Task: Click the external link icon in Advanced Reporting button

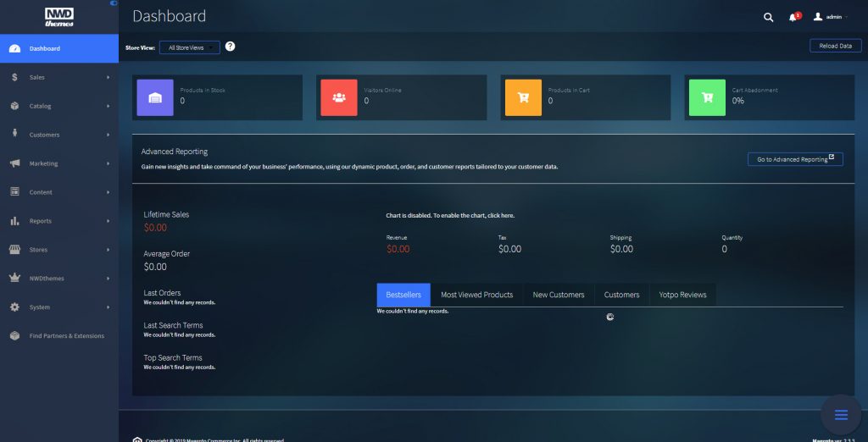Action: click(832, 158)
